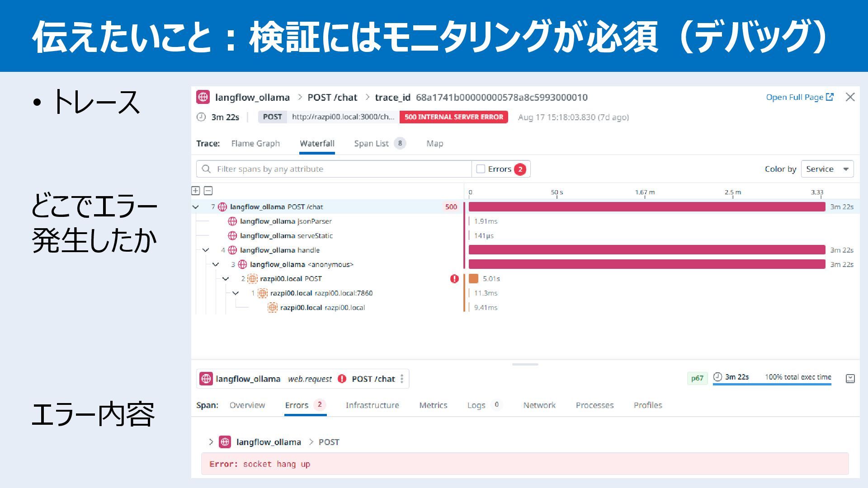This screenshot has width=868, height=488.
Task: Switch to the Flame Graph trace view
Action: point(255,143)
